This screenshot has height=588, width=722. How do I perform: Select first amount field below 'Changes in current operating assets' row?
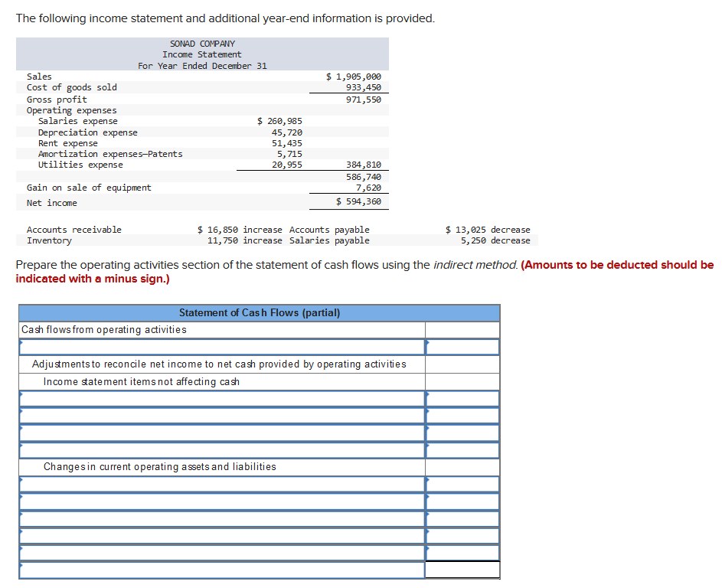462,484
